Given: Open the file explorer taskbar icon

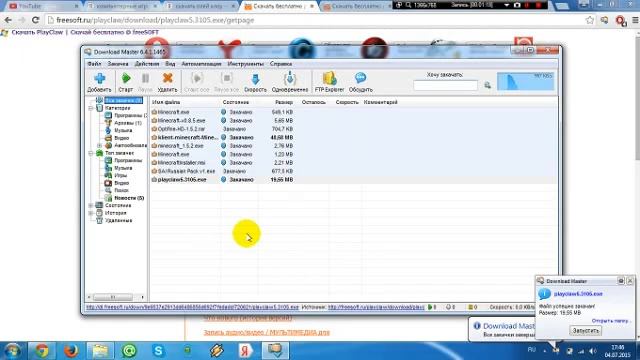Looking at the screenshot, I should tap(100, 351).
